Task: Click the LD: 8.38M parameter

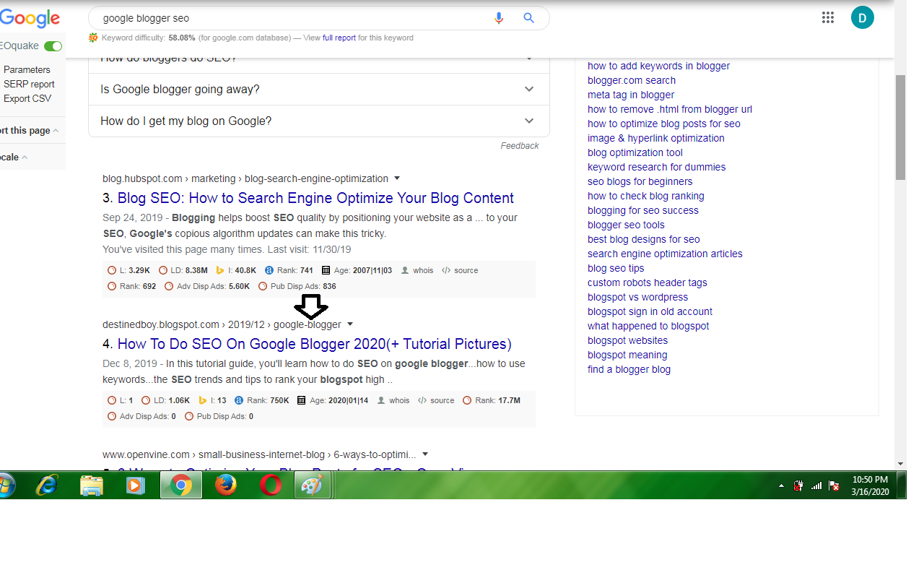Action: tap(183, 270)
